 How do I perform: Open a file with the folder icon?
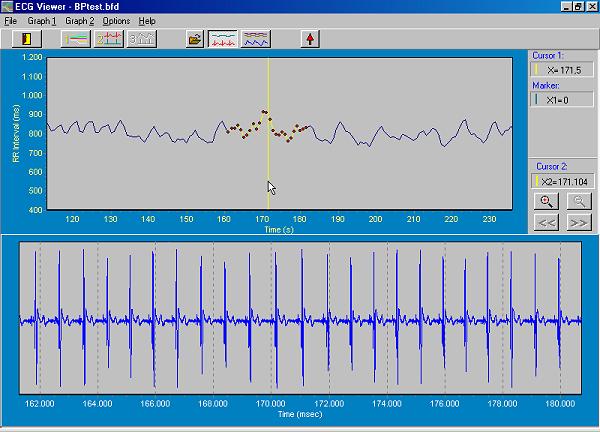coord(195,39)
